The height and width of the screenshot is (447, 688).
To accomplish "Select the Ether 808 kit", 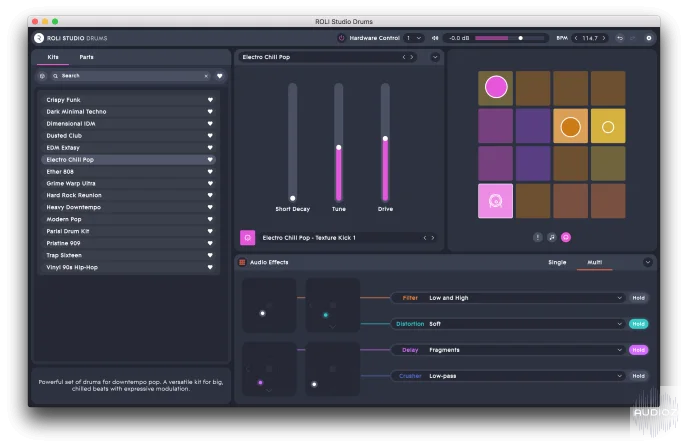I will (x=128, y=172).
